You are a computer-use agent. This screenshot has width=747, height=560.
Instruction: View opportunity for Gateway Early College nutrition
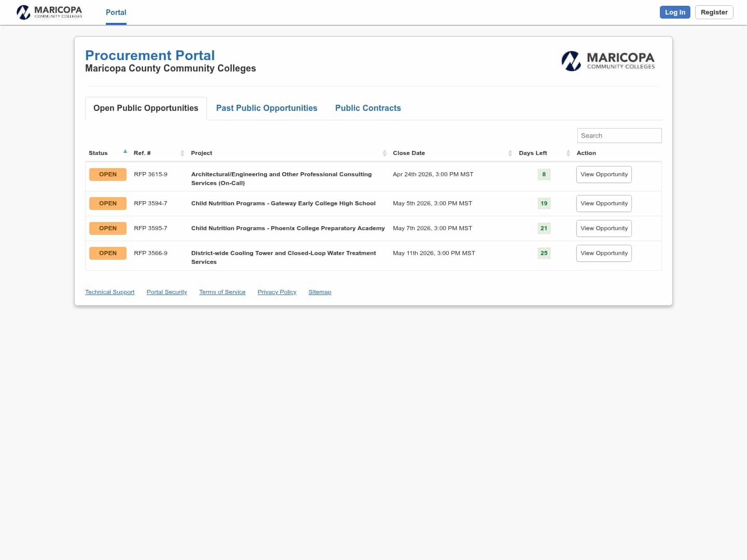604,203
